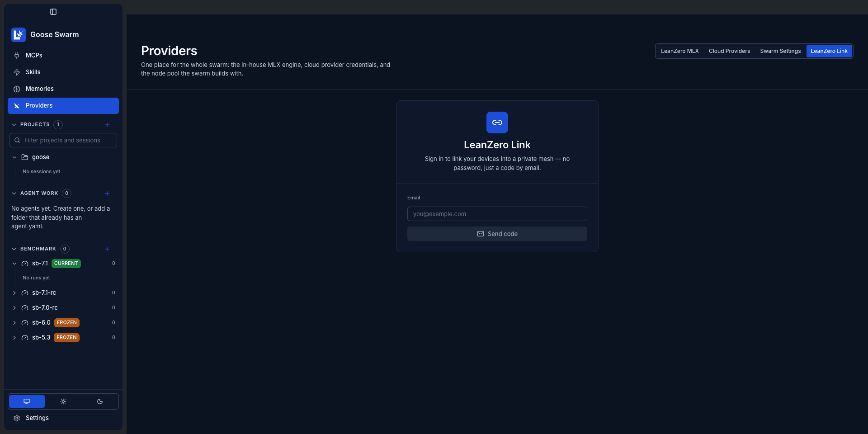868x434 pixels.
Task: Click the Send code button
Action: click(497, 234)
